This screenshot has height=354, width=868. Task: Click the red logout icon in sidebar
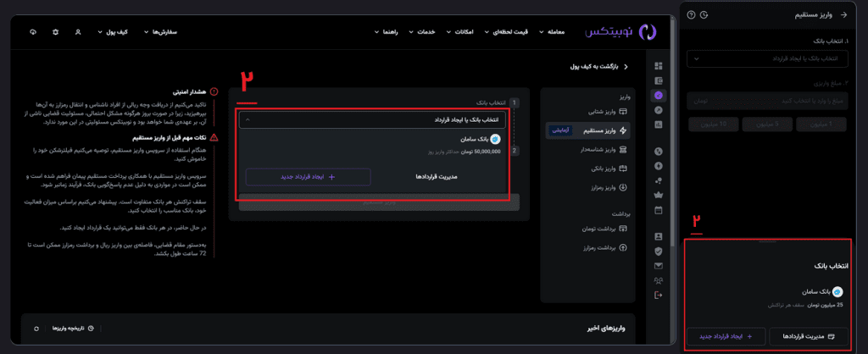coord(659,295)
